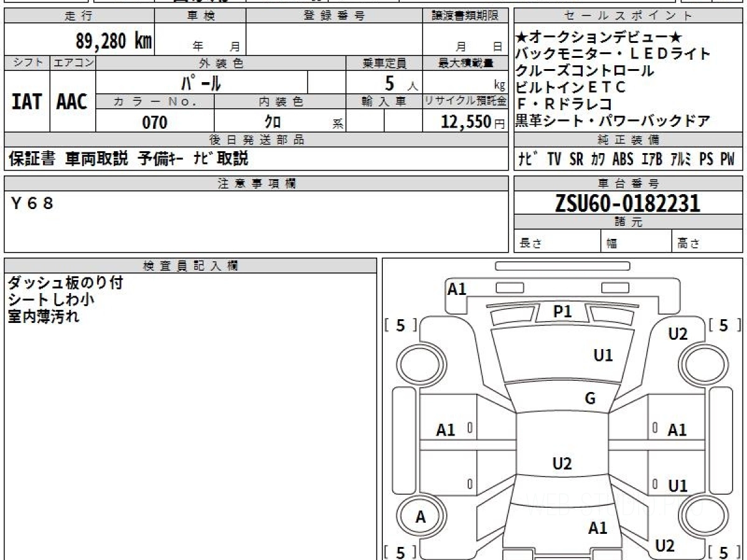Click the 純正装備 section header
Image resolution: width=747 pixels, height=560 pixels.
click(628, 139)
